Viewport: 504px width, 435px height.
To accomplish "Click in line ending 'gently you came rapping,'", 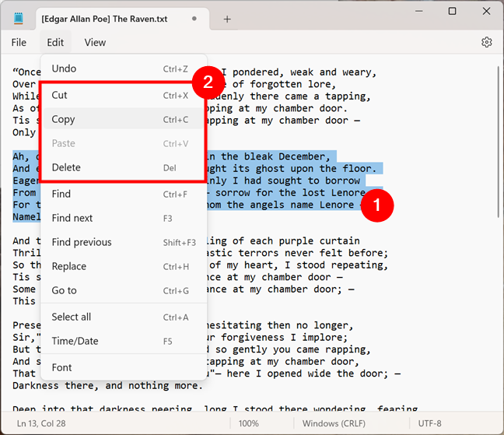I will coord(289,349).
